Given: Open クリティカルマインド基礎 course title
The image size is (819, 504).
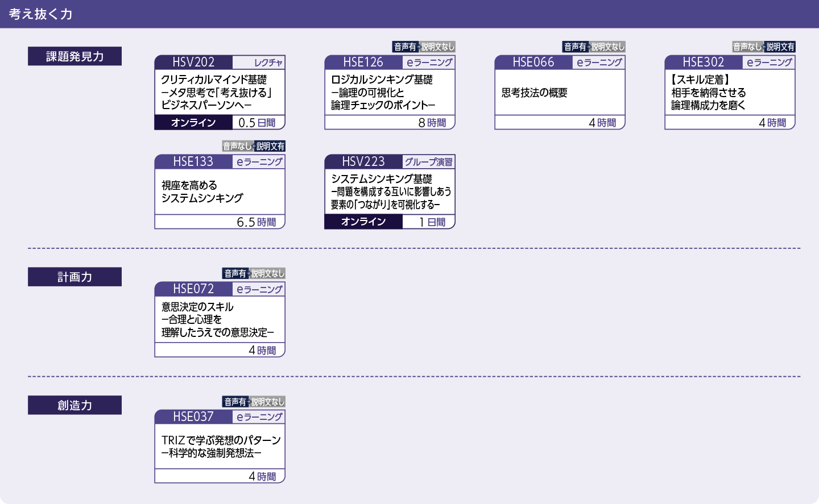Looking at the screenshot, I should 214,80.
